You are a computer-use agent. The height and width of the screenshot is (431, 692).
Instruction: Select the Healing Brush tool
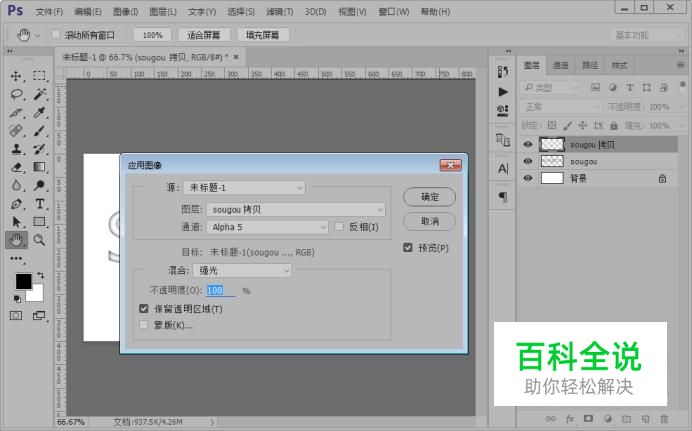(x=16, y=131)
